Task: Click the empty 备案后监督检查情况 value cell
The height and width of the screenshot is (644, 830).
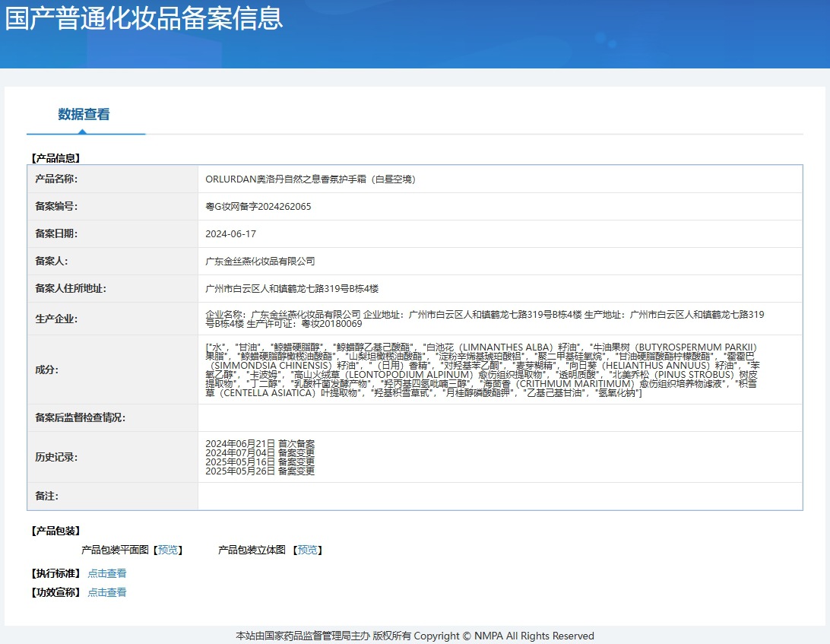Action: coord(499,417)
